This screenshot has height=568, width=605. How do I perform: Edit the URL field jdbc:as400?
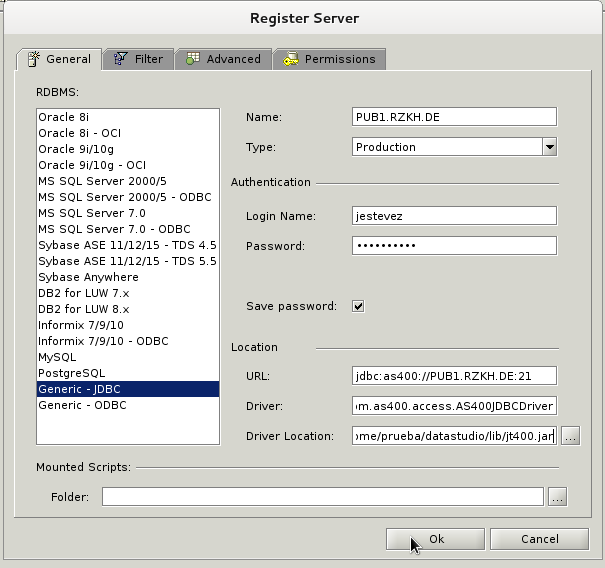point(454,376)
